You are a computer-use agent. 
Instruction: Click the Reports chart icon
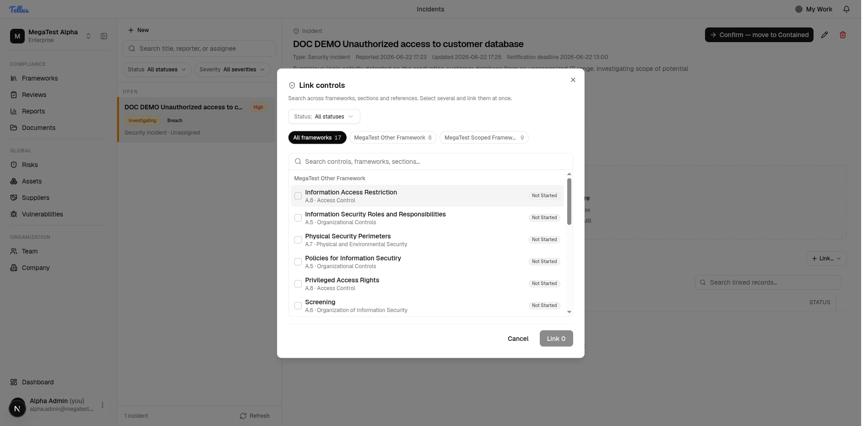[14, 111]
